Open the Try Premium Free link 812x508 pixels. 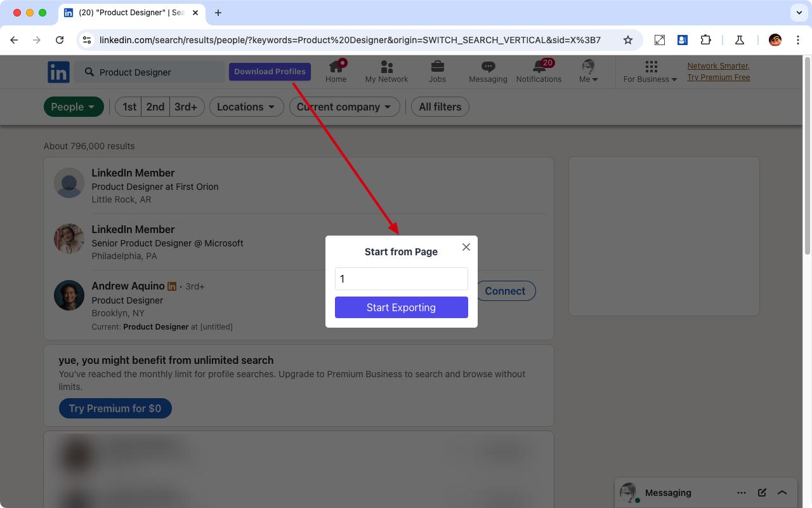718,77
